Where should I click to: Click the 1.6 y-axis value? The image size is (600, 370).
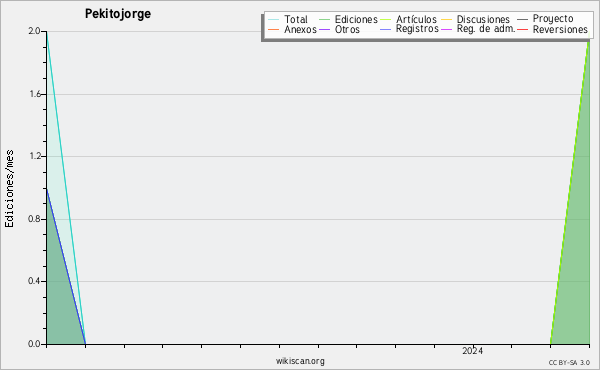click(x=34, y=94)
